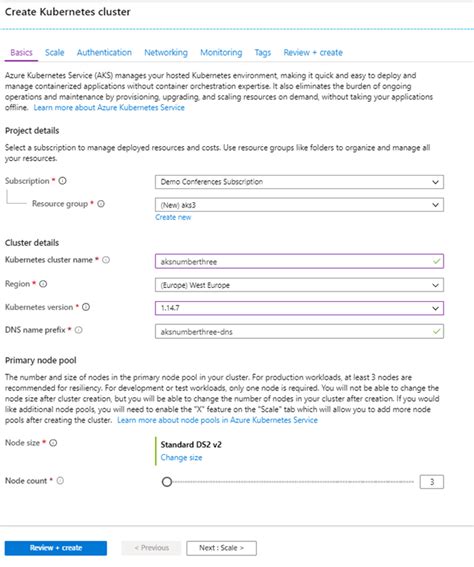
Task: Expand the Kubernetes version dropdown
Action: point(299,308)
